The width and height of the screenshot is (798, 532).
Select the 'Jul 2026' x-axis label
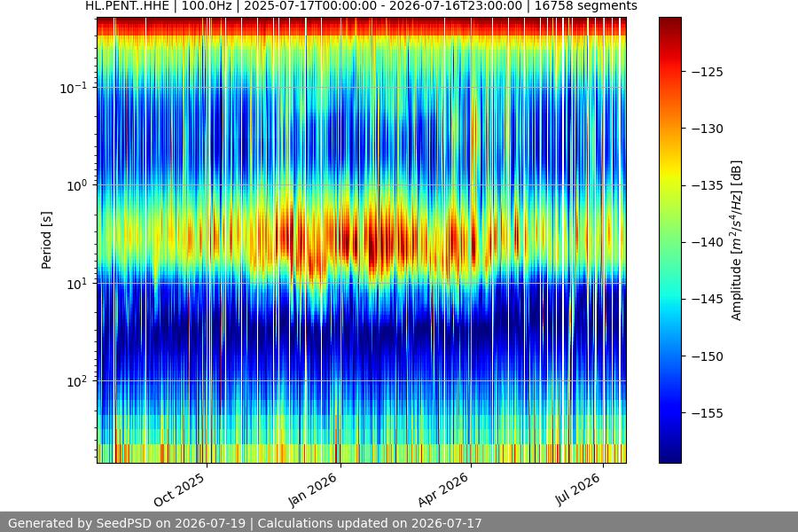(577, 489)
